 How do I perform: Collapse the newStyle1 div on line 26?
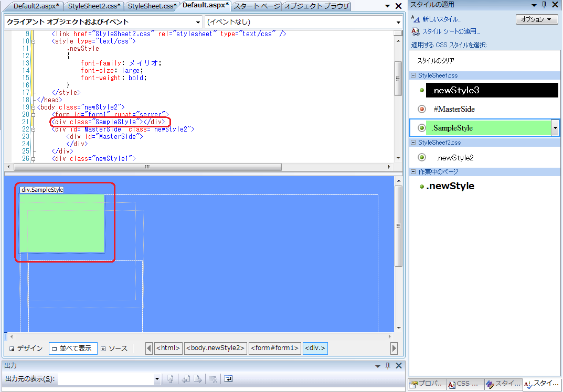point(34,159)
